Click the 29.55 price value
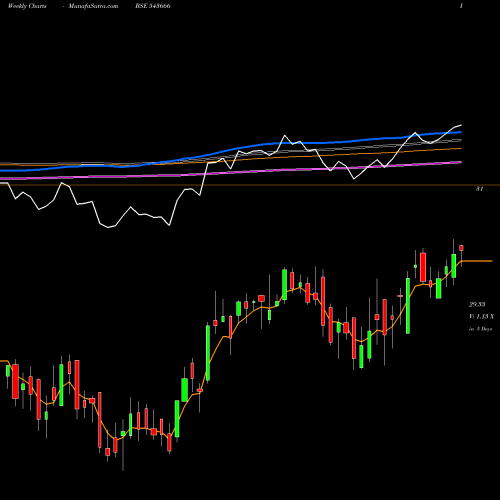The width and height of the screenshot is (500, 500). pyautogui.click(x=477, y=304)
